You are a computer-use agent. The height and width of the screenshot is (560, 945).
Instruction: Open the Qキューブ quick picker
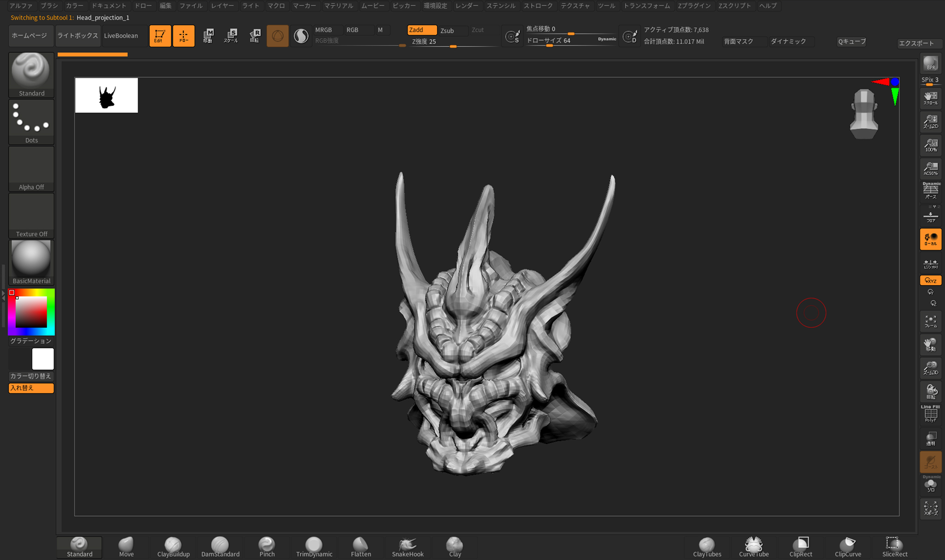click(851, 42)
